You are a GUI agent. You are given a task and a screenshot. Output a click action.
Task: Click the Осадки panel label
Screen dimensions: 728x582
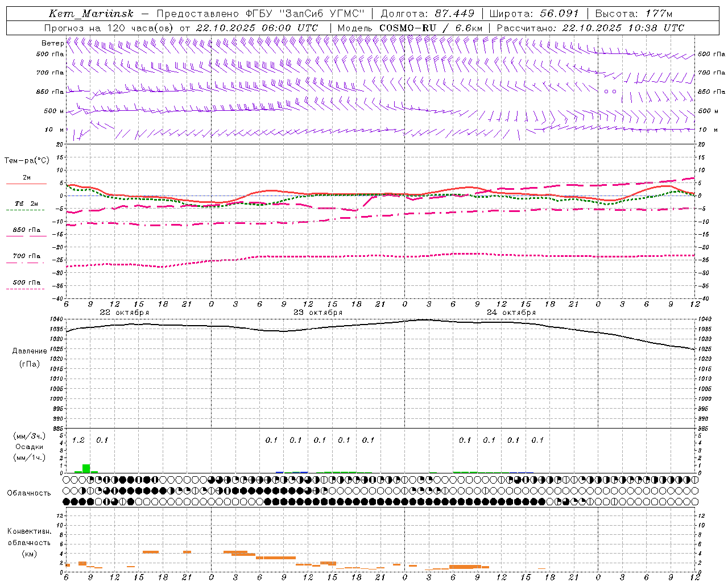point(30,447)
